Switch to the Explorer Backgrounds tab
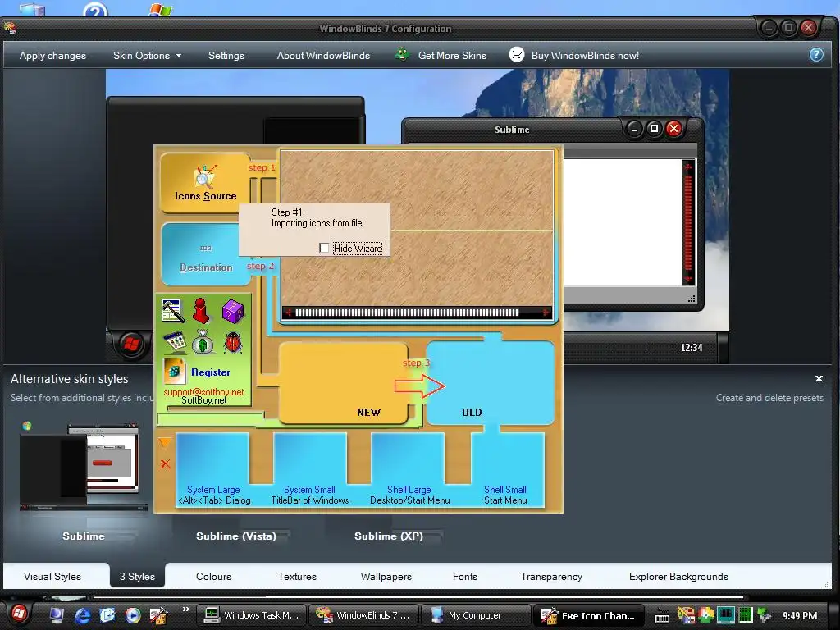840x630 pixels. tap(678, 577)
